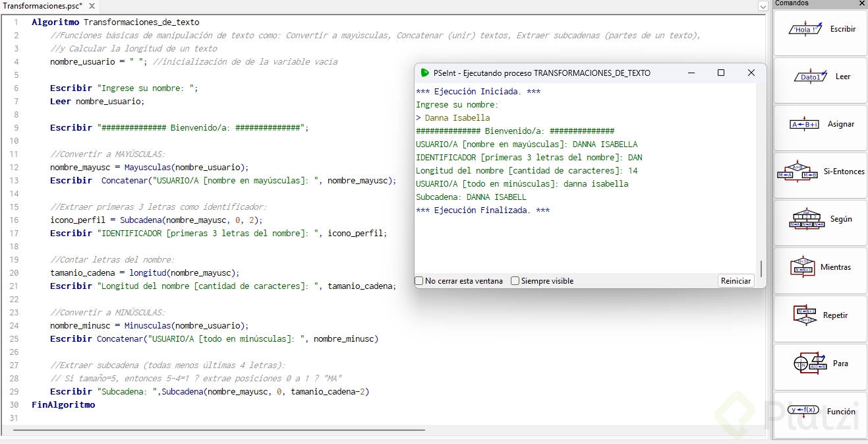Check the "Siempre visible" option
Image resolution: width=868 pixels, height=444 pixels.
(515, 281)
